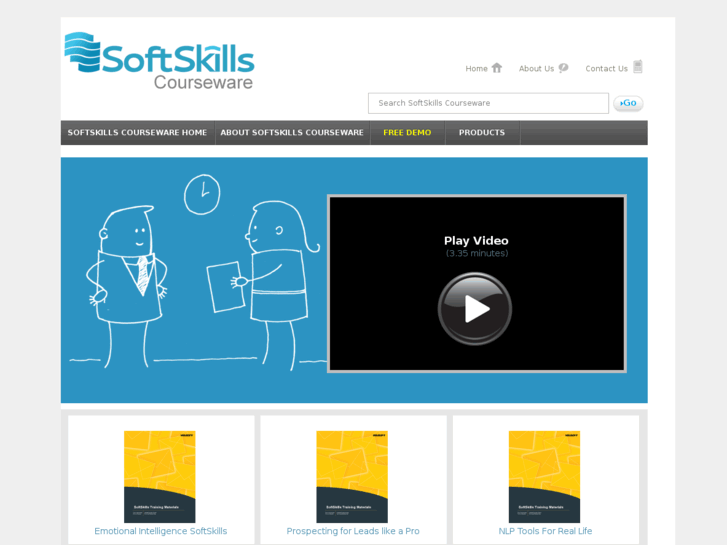Click the house icon next to Home
The width and height of the screenshot is (727, 545).
[497, 68]
